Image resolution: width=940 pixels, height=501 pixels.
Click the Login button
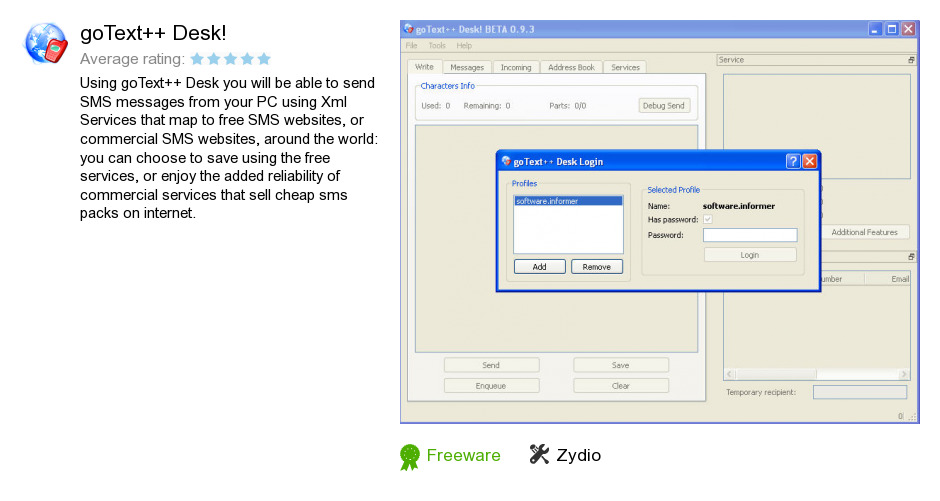point(750,255)
